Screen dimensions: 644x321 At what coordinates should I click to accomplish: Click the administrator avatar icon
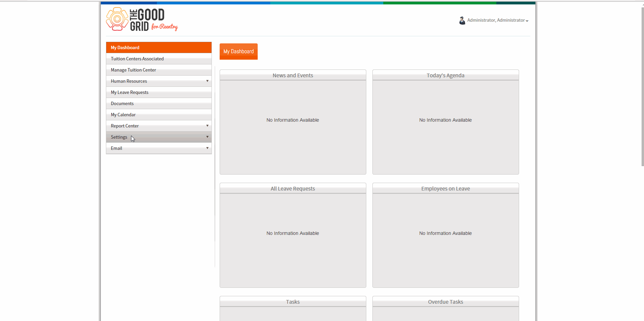click(x=462, y=20)
